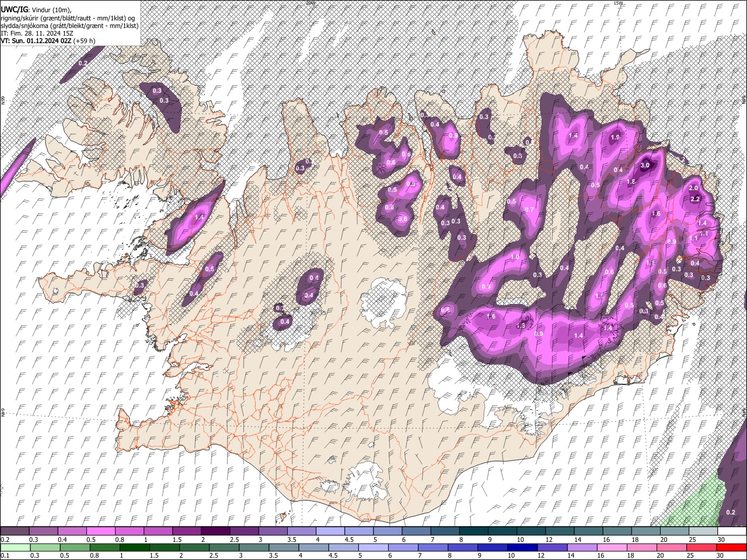Screen dimensions: 747x560
Task: Click the "2.0" value label on the map
Action: [x=693, y=188]
